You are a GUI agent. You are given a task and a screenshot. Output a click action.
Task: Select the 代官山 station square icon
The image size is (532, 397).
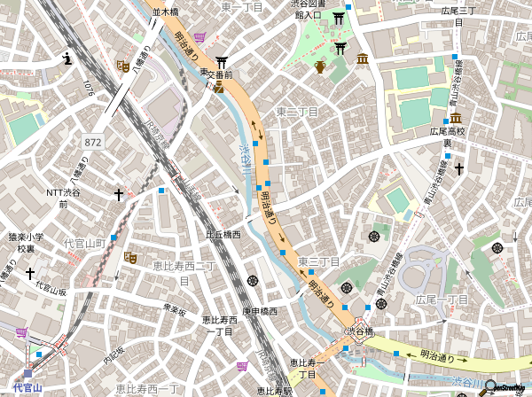27,374
